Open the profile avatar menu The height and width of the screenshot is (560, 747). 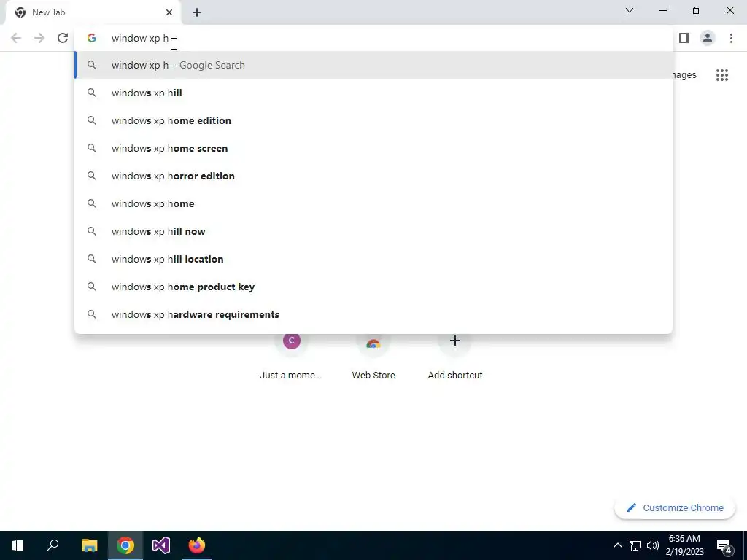point(708,38)
